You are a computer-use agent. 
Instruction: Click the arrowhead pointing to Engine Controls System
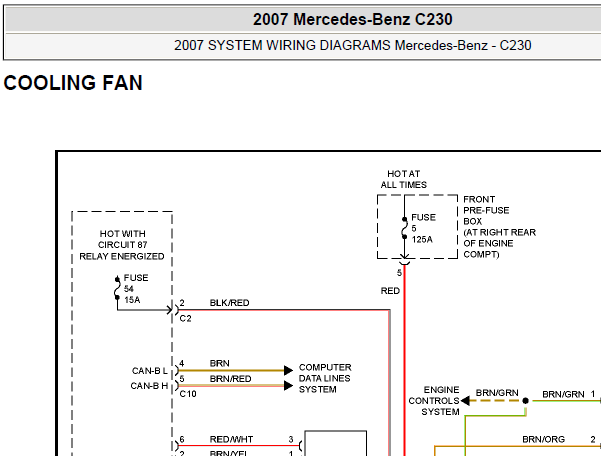[465, 401]
